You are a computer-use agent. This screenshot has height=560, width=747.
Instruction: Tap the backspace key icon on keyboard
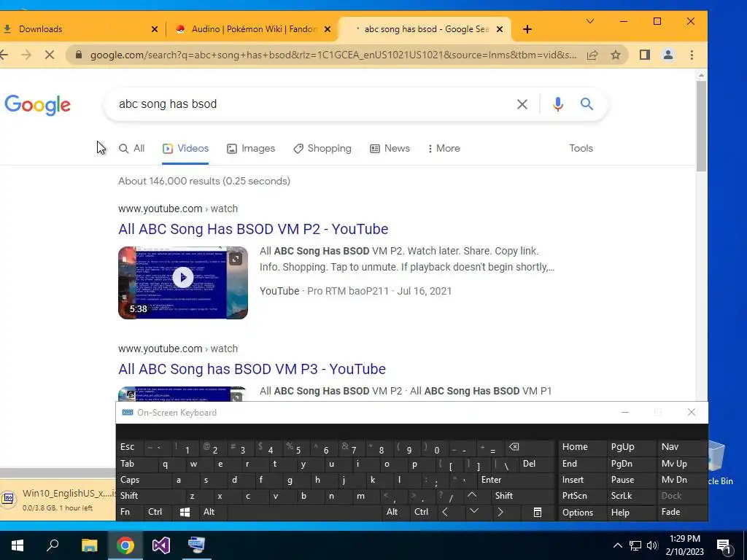pos(530,447)
